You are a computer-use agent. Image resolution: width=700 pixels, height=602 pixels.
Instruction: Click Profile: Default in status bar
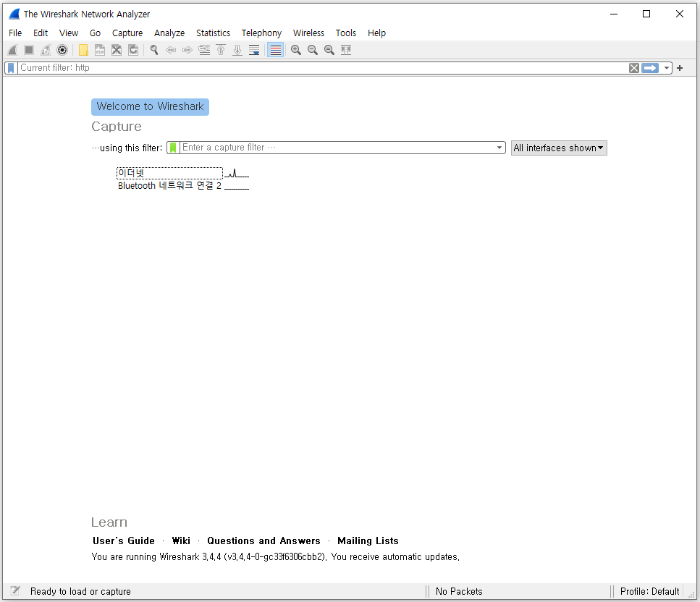[649, 591]
